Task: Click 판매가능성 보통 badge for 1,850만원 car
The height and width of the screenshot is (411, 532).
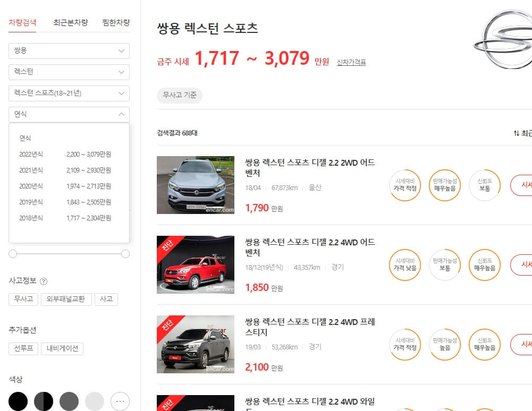Action: [445, 264]
